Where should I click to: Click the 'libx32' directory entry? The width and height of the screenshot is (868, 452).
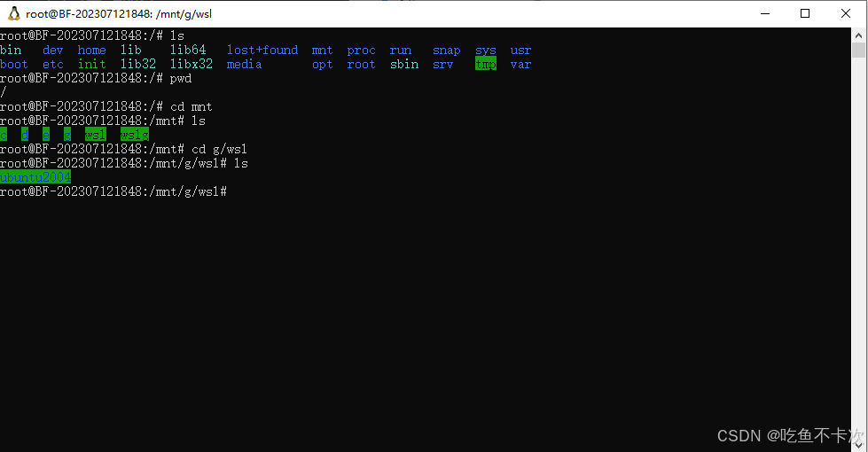(x=192, y=64)
